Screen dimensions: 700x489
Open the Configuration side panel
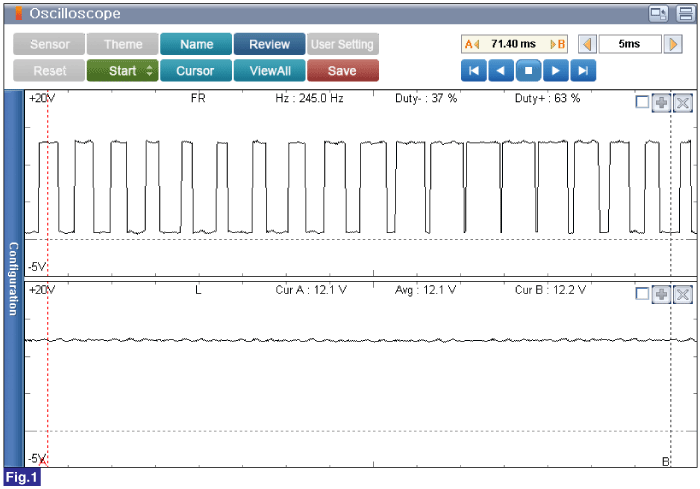[14, 278]
